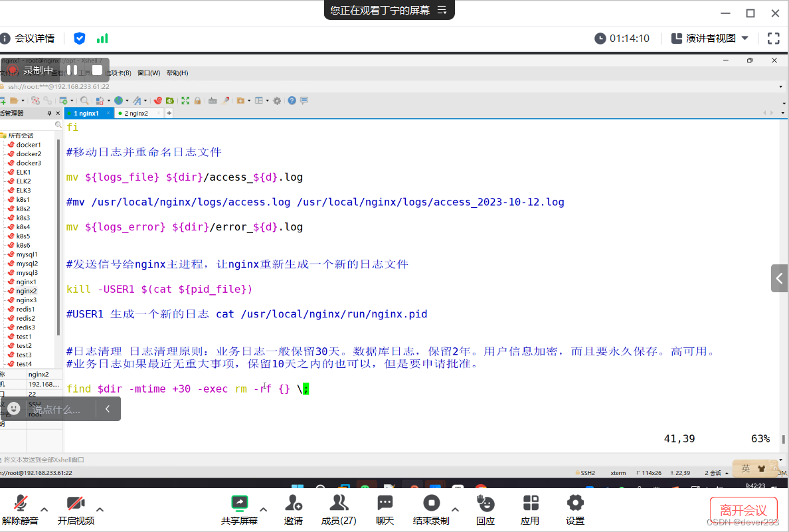Screen dimensions: 789x532
Task: Click the 说点什么 chat input
Action: tap(57, 409)
